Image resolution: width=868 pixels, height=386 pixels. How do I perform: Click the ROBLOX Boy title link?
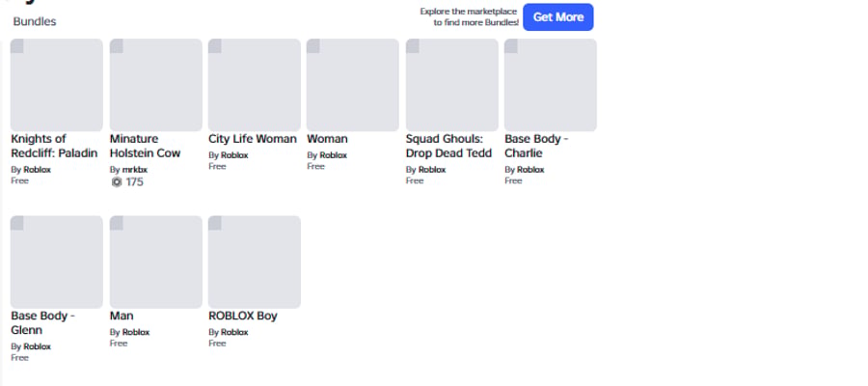pos(243,316)
